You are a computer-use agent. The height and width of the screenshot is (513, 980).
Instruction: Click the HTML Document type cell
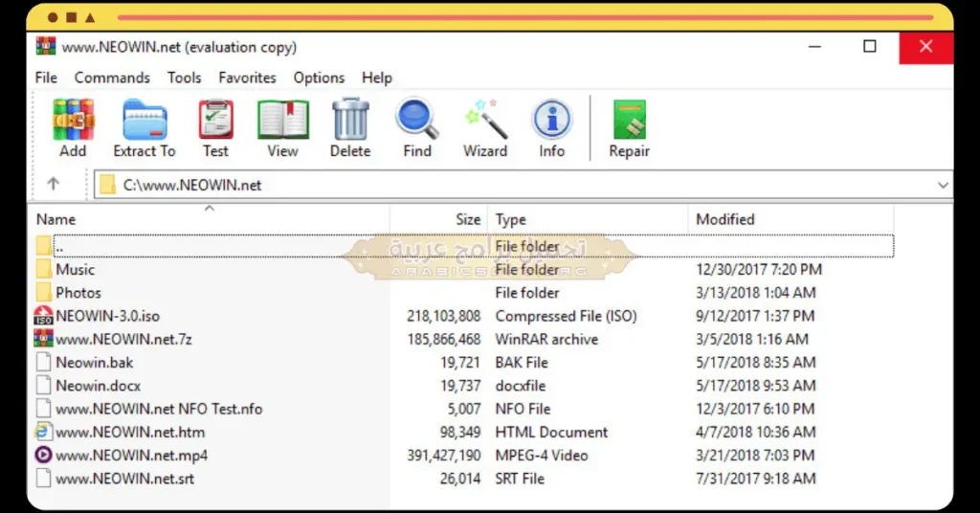551,432
